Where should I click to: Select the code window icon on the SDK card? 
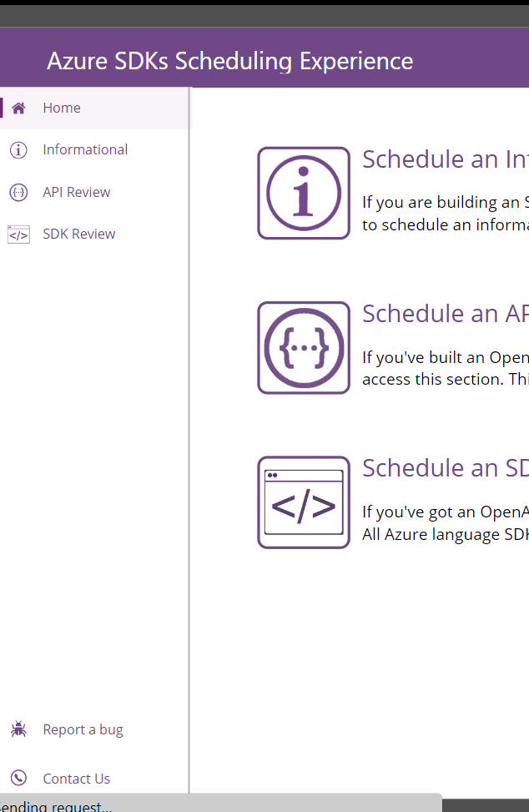[303, 502]
